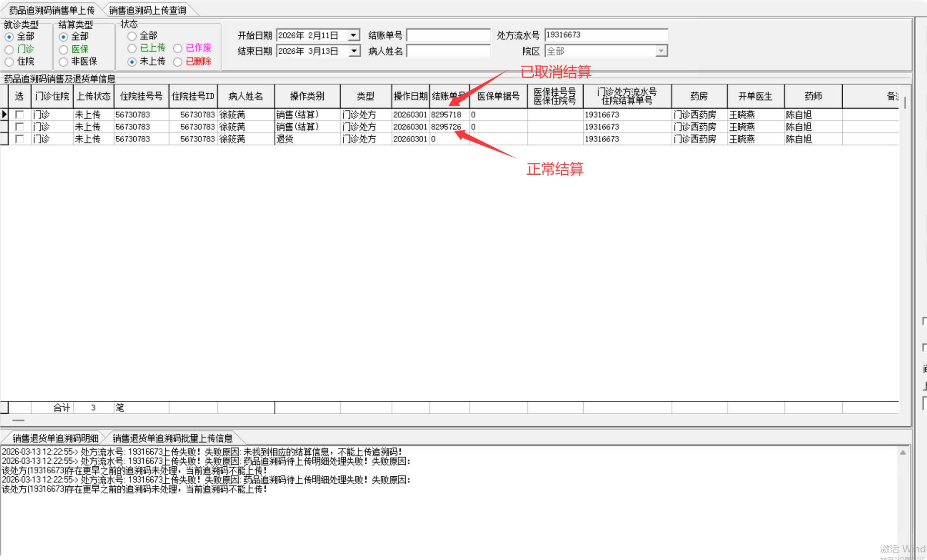Click the 结账单号 column header
The image size is (927, 560).
449,96
